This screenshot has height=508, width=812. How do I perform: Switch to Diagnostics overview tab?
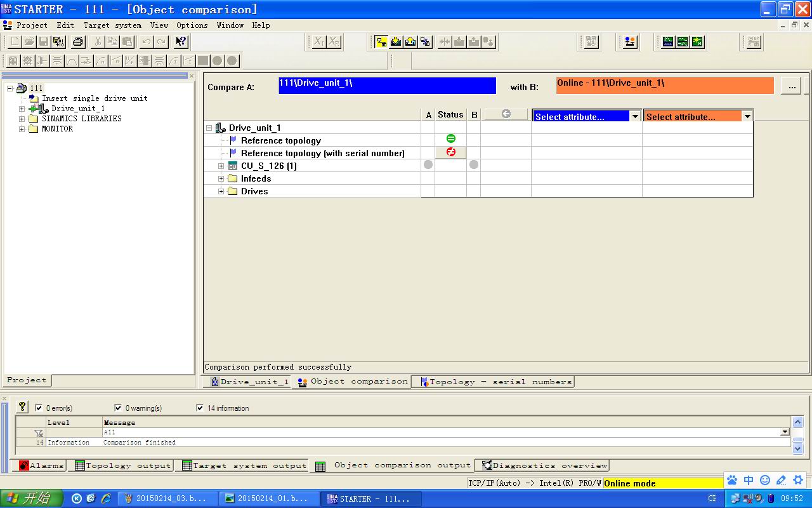point(544,465)
